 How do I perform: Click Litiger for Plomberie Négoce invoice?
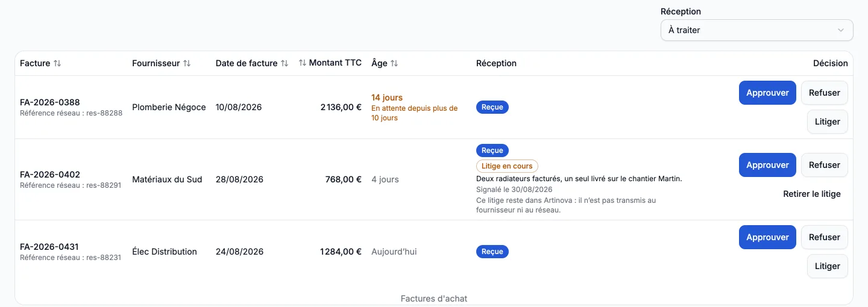[x=827, y=122]
